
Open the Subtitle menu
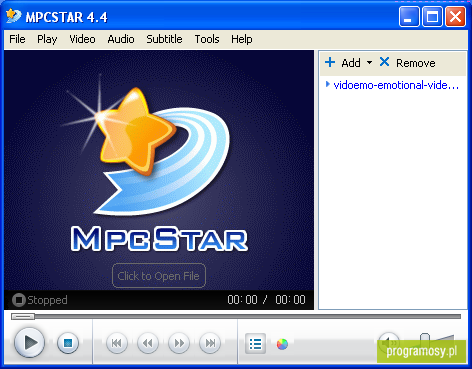tap(164, 39)
